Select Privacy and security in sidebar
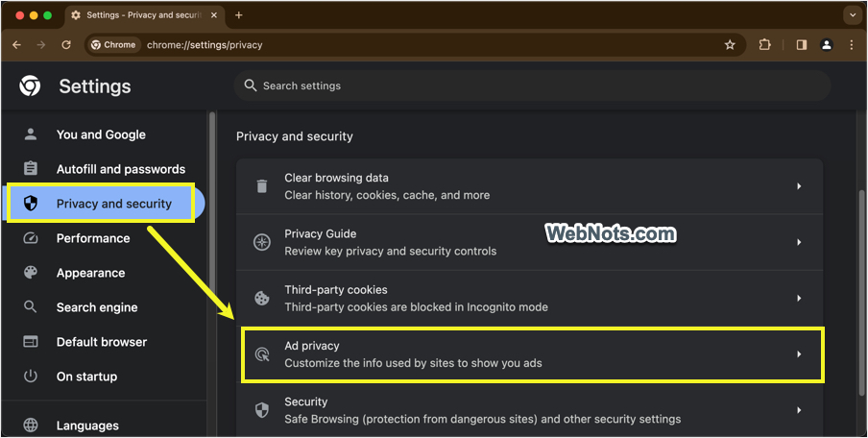 tap(104, 204)
